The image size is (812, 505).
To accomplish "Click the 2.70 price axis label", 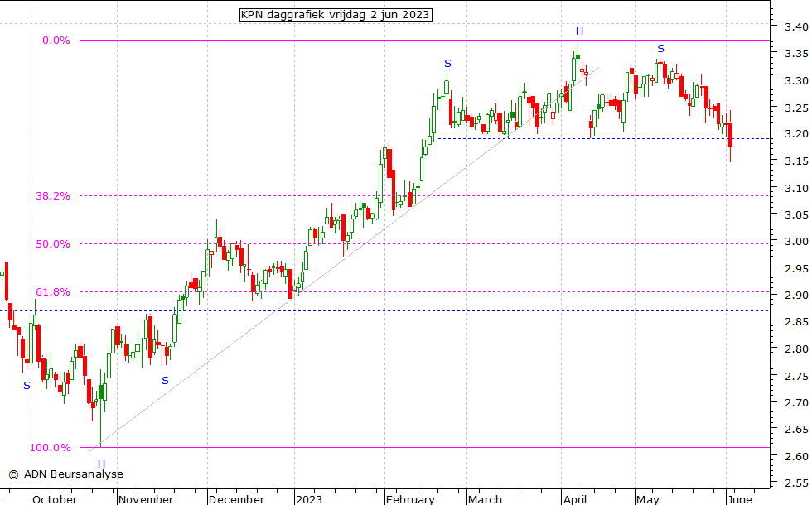I will (796, 402).
